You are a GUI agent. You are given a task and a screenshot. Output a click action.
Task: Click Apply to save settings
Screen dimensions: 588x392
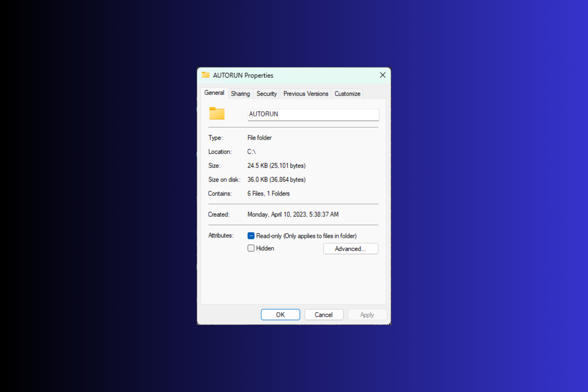coord(367,315)
